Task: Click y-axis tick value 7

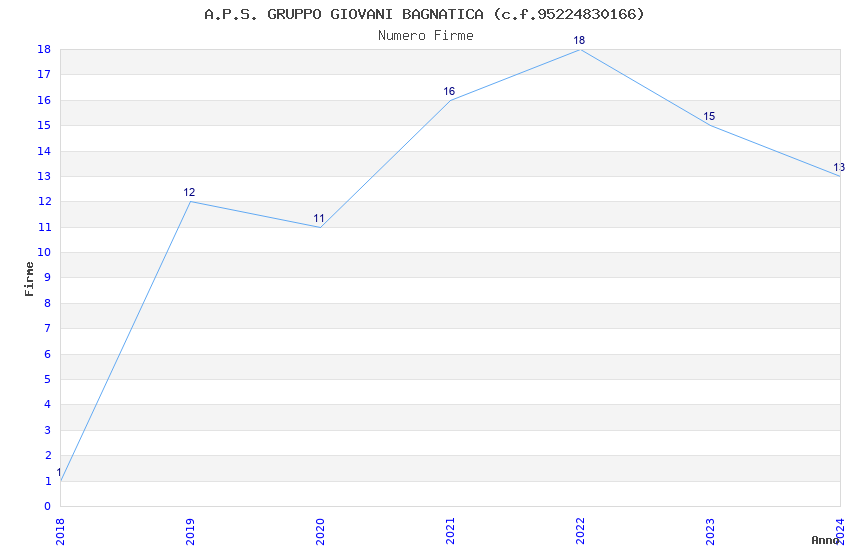Action: pyautogui.click(x=47, y=328)
